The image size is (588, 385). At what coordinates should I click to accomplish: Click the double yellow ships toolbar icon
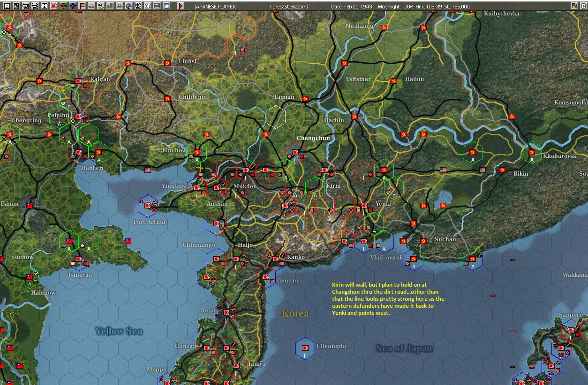coord(100,6)
